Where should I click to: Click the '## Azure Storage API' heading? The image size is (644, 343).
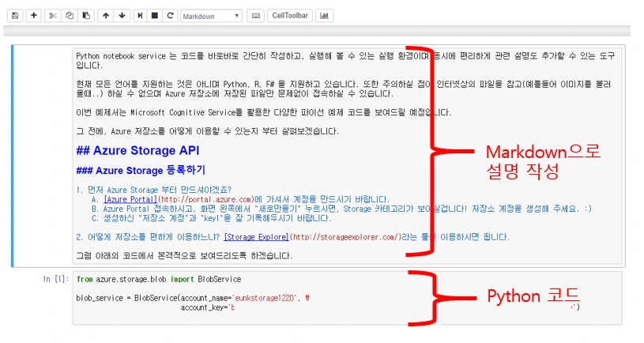137,150
